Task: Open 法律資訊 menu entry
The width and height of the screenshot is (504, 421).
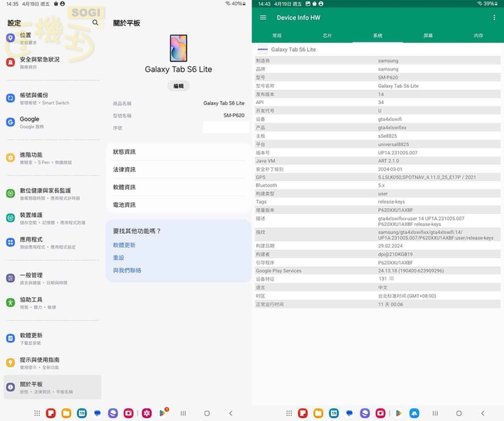Action: 178,170
